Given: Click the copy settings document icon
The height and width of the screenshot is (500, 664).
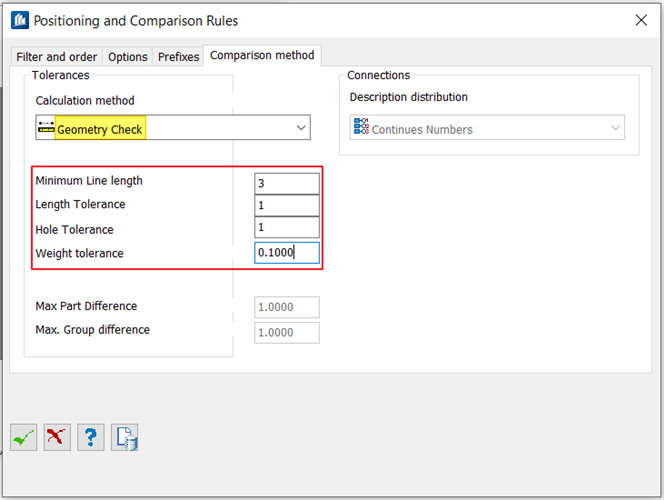Looking at the screenshot, I should coord(125,437).
